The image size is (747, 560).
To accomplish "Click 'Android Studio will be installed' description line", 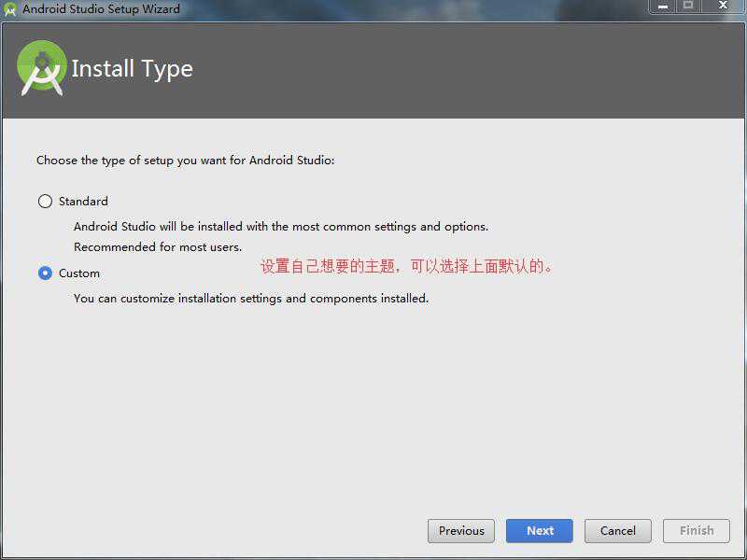I will pos(281,227).
